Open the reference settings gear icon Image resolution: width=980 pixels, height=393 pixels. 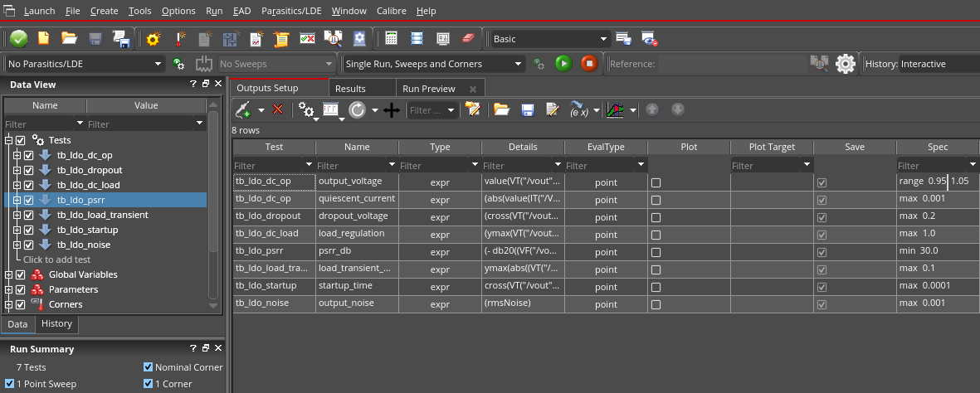click(845, 64)
